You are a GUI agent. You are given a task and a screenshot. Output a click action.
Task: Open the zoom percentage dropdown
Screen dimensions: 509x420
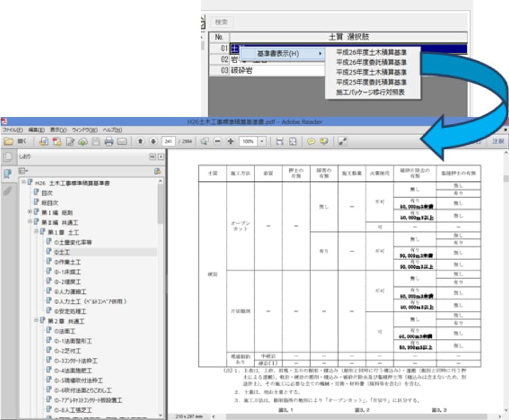(261, 142)
